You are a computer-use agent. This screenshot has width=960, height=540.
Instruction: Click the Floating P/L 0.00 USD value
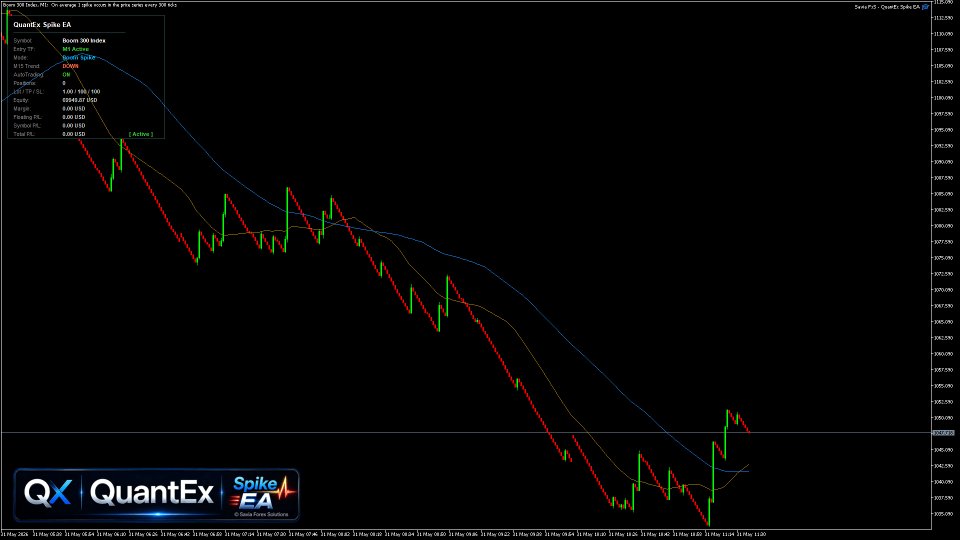(73, 117)
